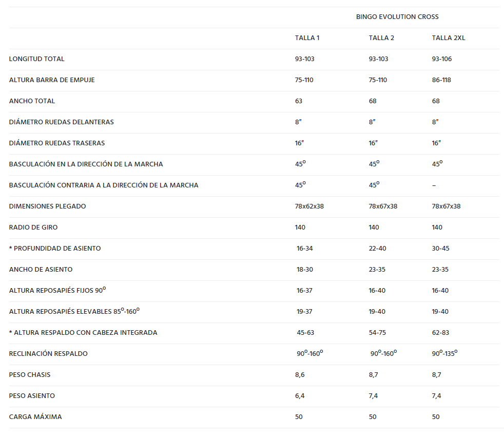Click the DIMENSIONES PLEGADO row label
The height and width of the screenshot is (436, 504).
pyautogui.click(x=48, y=206)
